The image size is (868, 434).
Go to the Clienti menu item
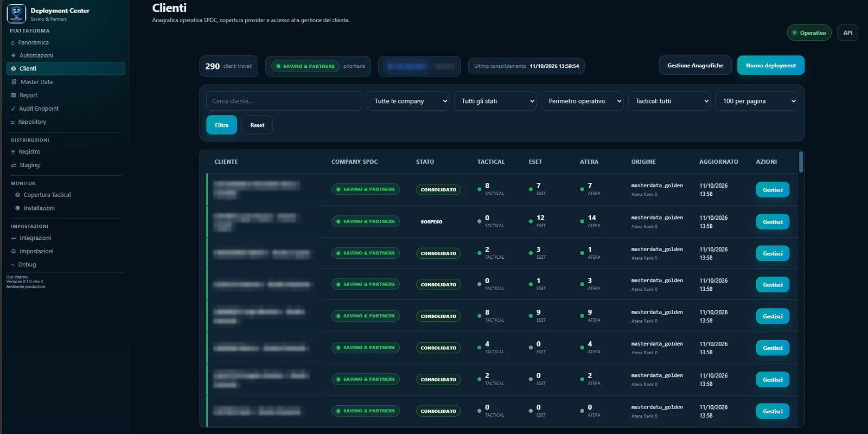pos(66,68)
